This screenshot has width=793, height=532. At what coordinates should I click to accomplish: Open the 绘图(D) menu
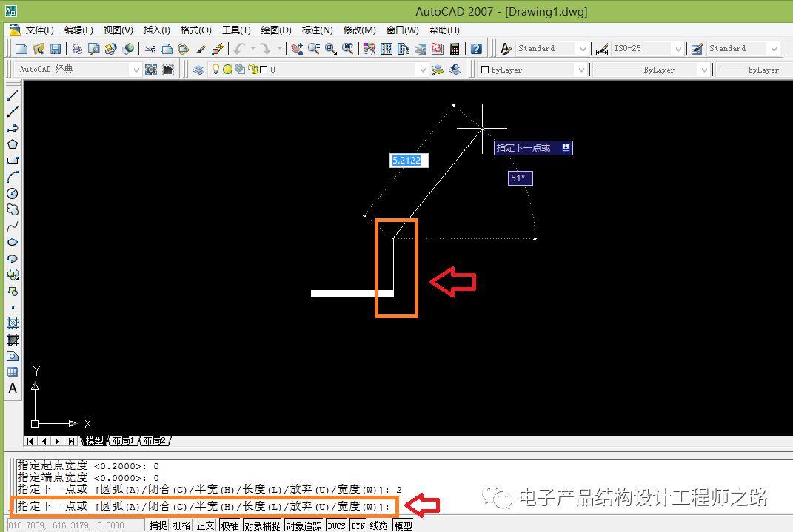(x=276, y=30)
